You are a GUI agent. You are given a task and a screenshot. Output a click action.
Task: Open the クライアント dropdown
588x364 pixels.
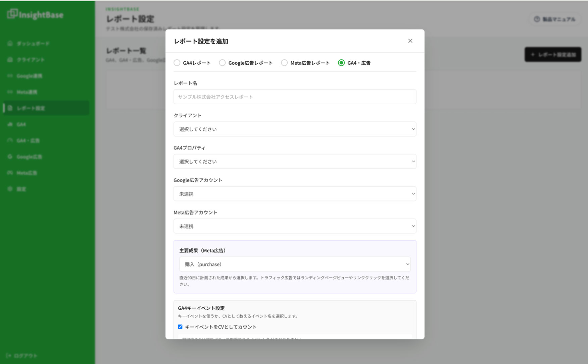tap(295, 129)
